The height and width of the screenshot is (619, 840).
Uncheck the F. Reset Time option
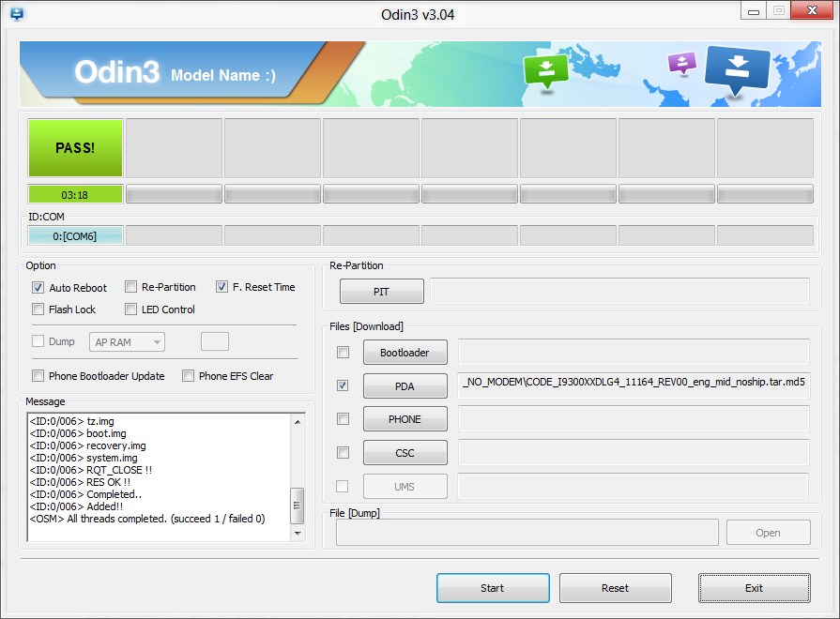222,287
